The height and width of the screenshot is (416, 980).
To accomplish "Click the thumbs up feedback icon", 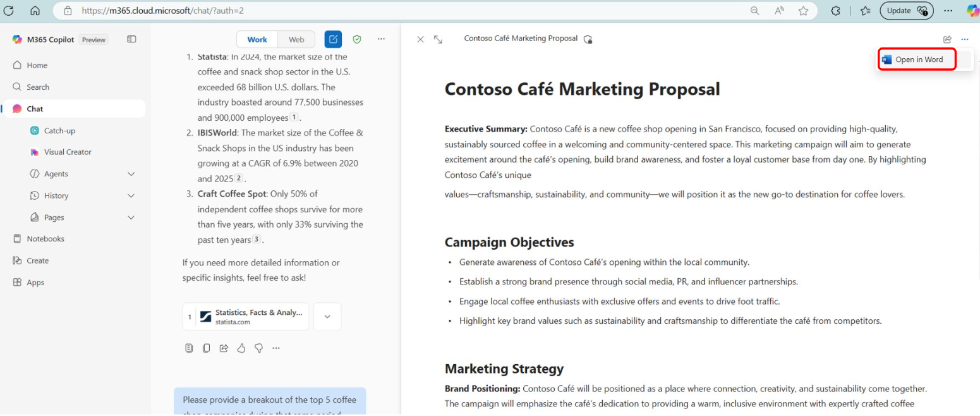I will [x=241, y=348].
